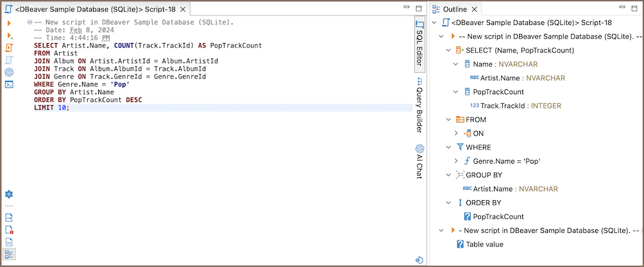Close the Outline tab
The image size is (644, 267).
[x=475, y=10]
